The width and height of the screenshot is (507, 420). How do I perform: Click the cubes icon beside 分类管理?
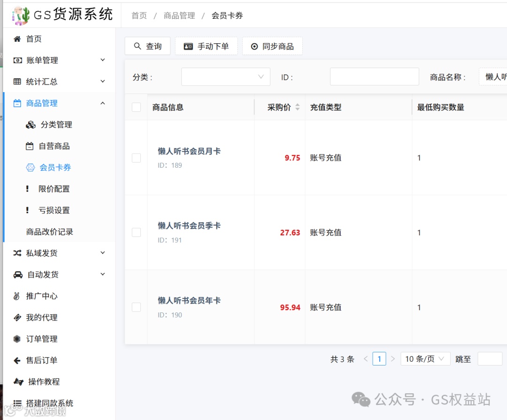click(31, 124)
